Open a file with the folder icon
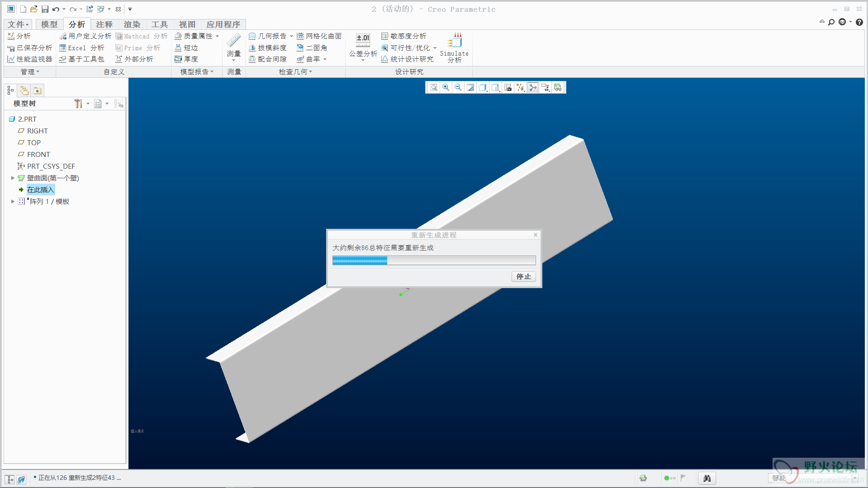868x488 pixels. (x=34, y=9)
